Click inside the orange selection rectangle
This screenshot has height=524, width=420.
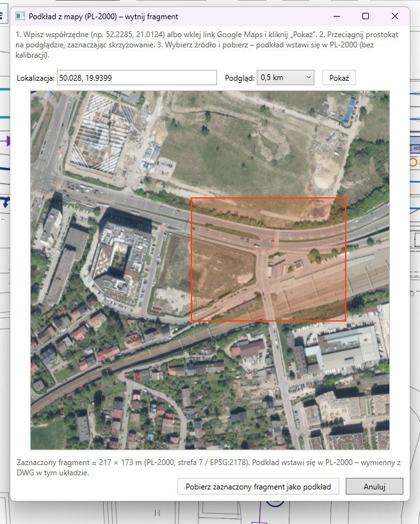268,259
